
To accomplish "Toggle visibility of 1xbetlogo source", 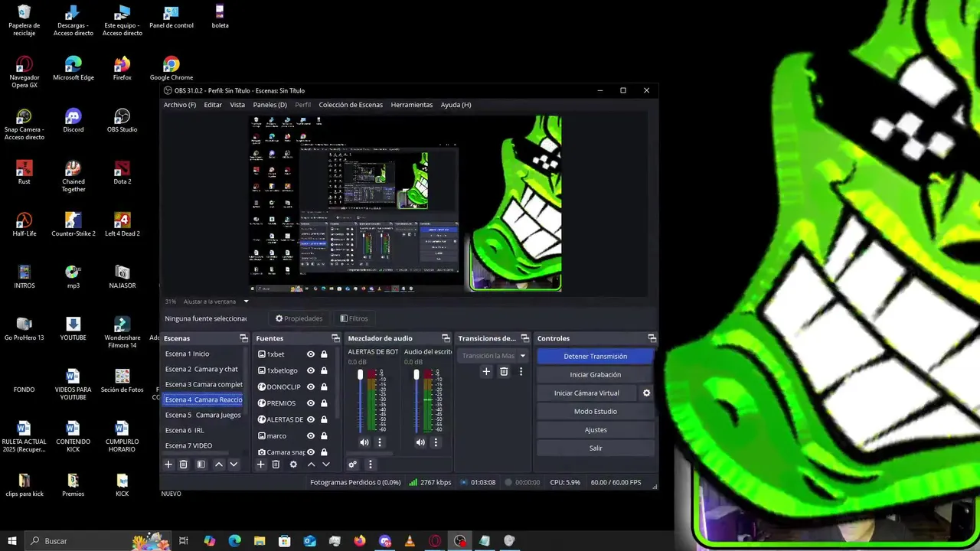I will pyautogui.click(x=311, y=370).
